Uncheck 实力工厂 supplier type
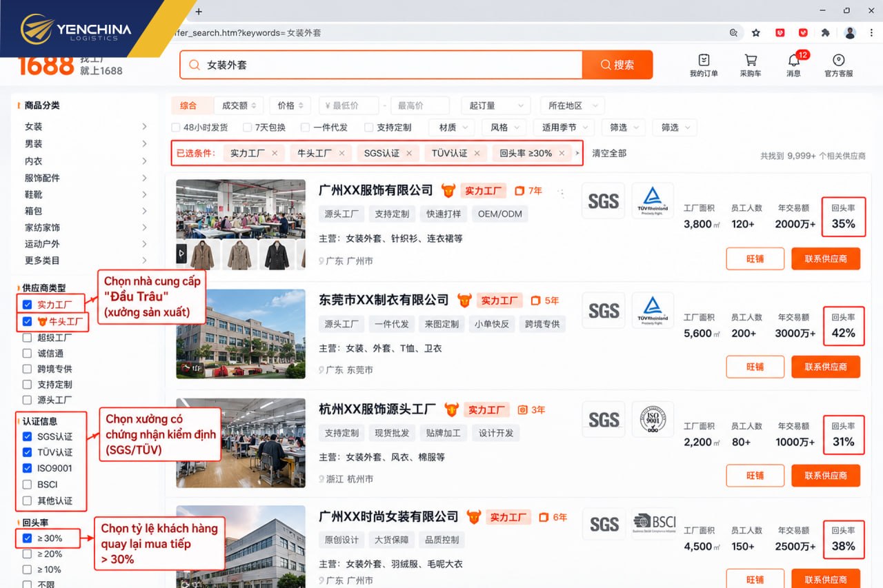 point(27,304)
